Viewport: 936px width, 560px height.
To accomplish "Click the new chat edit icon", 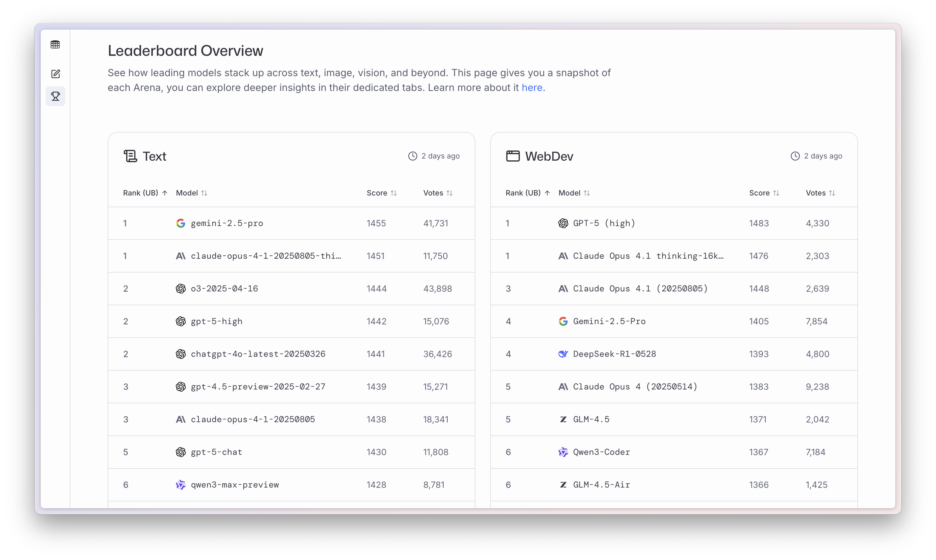I will click(56, 74).
